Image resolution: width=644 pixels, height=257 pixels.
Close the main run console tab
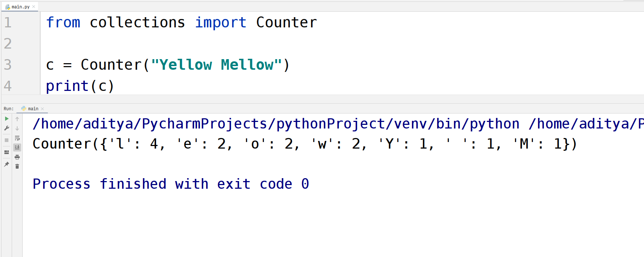pyautogui.click(x=42, y=109)
